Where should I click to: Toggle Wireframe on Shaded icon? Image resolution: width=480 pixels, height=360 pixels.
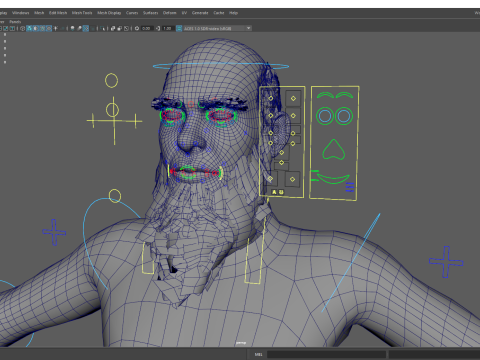42,28
